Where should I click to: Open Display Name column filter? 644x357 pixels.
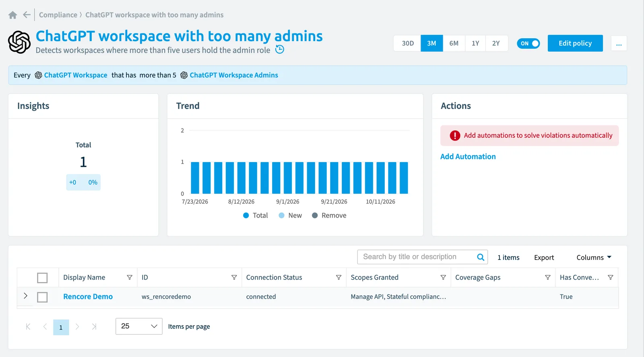130,278
